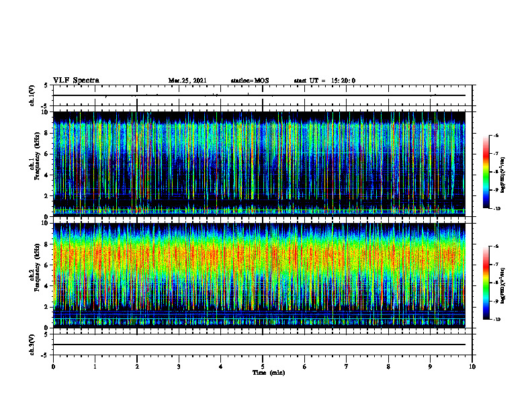Image resolution: width=532 pixels, height=411 pixels.
Task: Click the ch.1 colorbar units label log(PSD)
Action: [x=503, y=175]
